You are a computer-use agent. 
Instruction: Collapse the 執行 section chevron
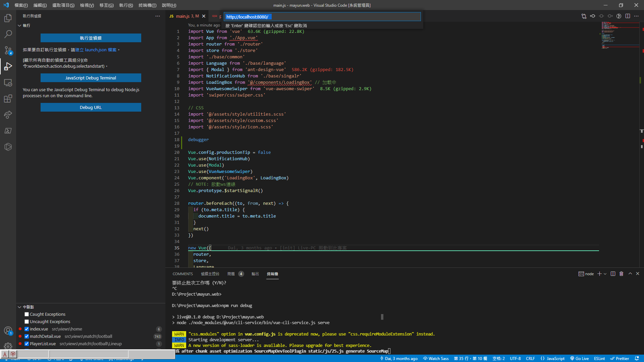[x=19, y=25]
